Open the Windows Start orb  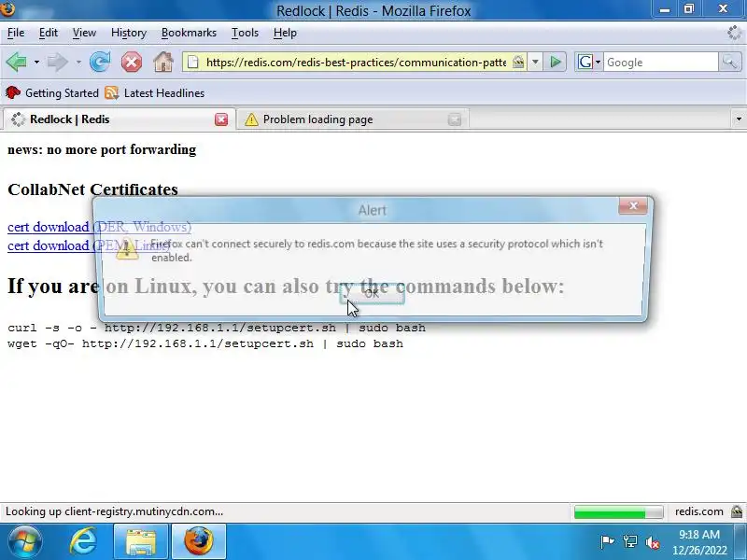tap(24, 541)
